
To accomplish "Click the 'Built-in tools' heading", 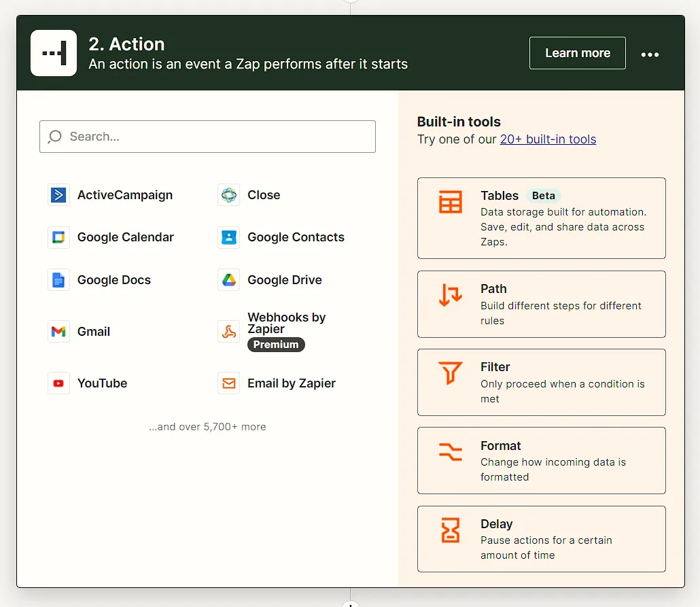I will pos(459,122).
